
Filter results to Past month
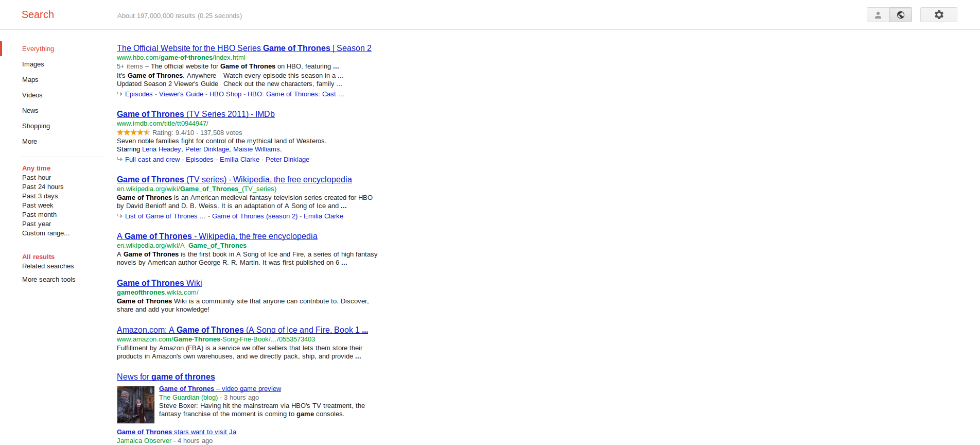[40, 215]
